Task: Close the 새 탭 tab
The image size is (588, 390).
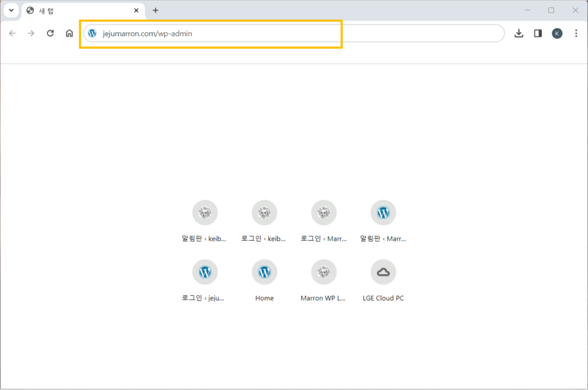Action: tap(136, 10)
